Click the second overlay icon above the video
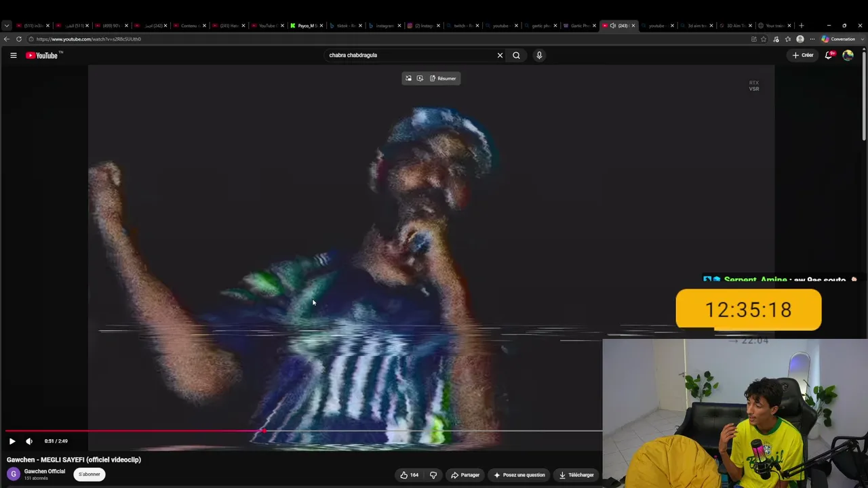The width and height of the screenshot is (868, 488). pyautogui.click(x=420, y=79)
